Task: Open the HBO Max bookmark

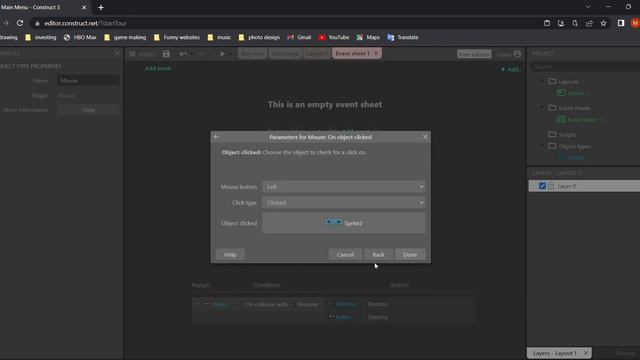Action: (80, 37)
